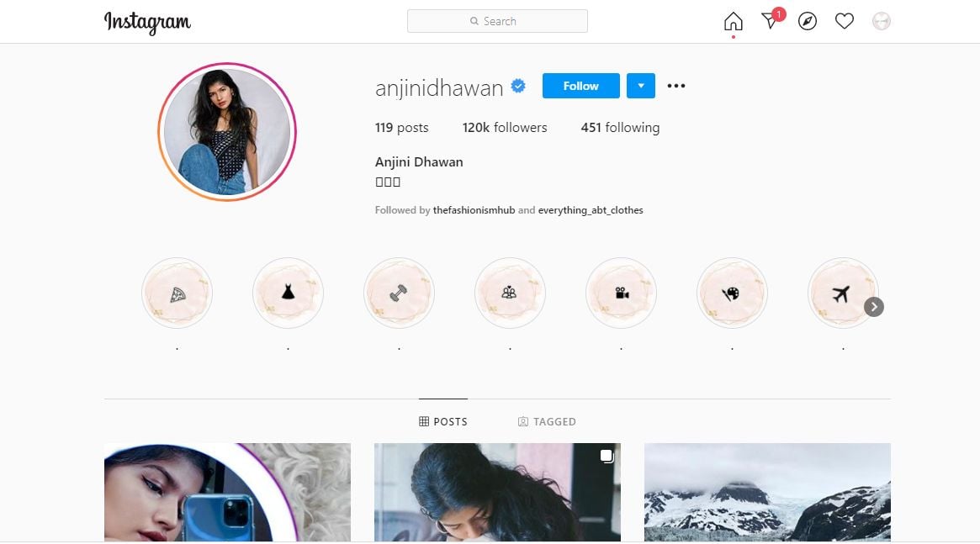Expand suggested accounts dropdown beside Follow
The height and width of the screenshot is (544, 980).
641,87
